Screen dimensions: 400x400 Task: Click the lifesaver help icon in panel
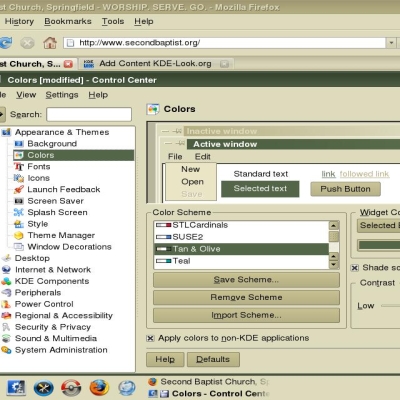(71, 388)
